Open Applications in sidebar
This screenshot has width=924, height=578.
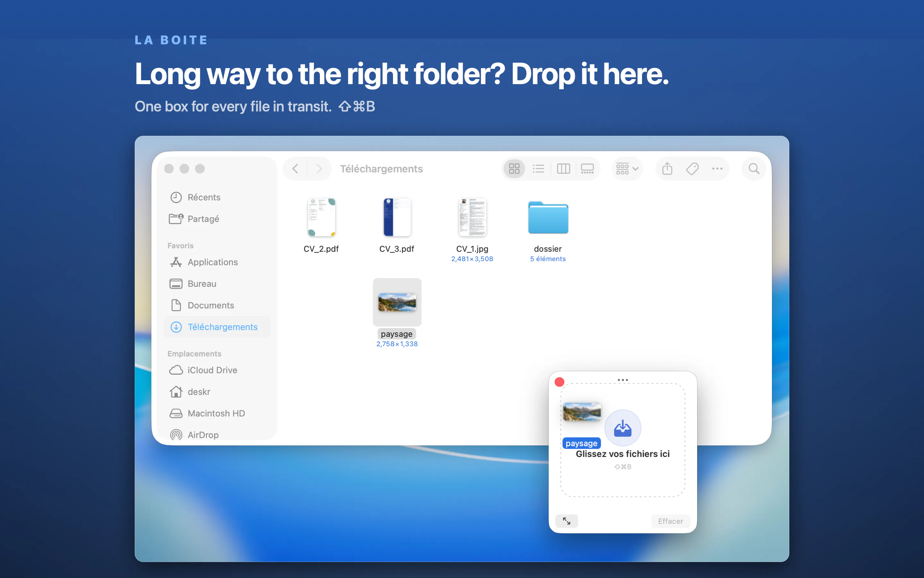coord(217,262)
